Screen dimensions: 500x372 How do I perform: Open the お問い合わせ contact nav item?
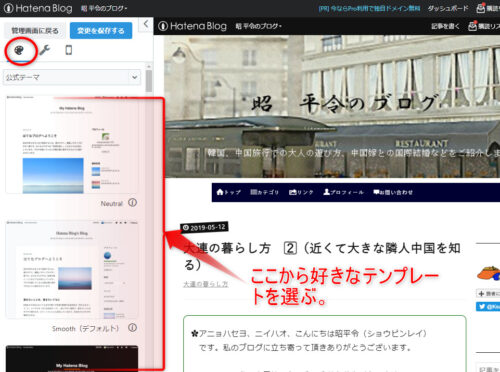393,192
